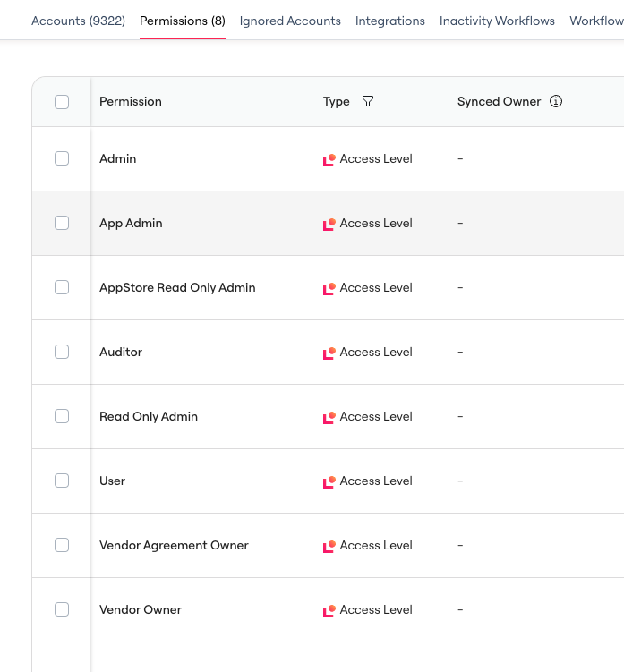Screen dimensions: 624x672
Task: Go to the Integrations tab
Action: click(x=390, y=21)
